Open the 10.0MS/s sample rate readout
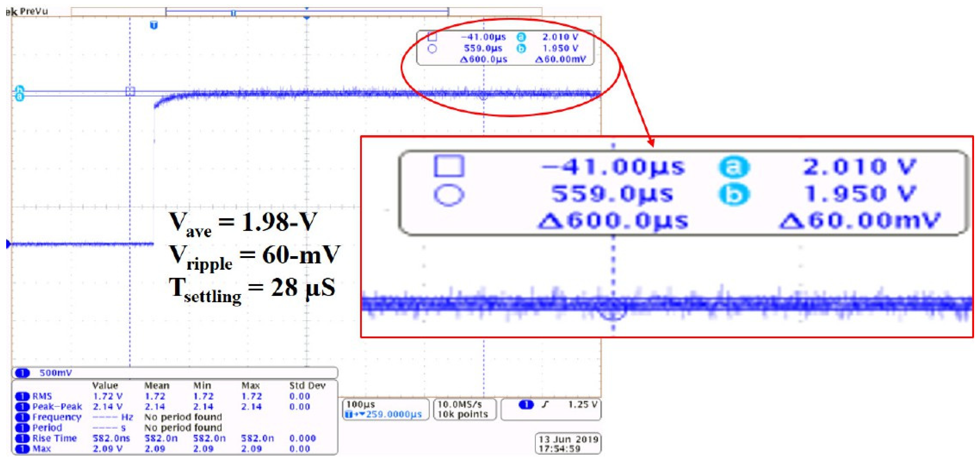The width and height of the screenshot is (980, 463). (x=460, y=405)
